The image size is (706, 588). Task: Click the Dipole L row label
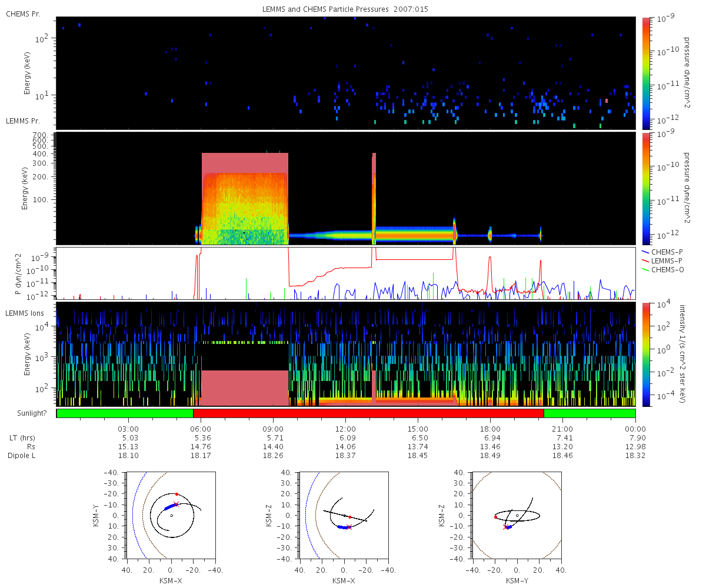(24, 456)
